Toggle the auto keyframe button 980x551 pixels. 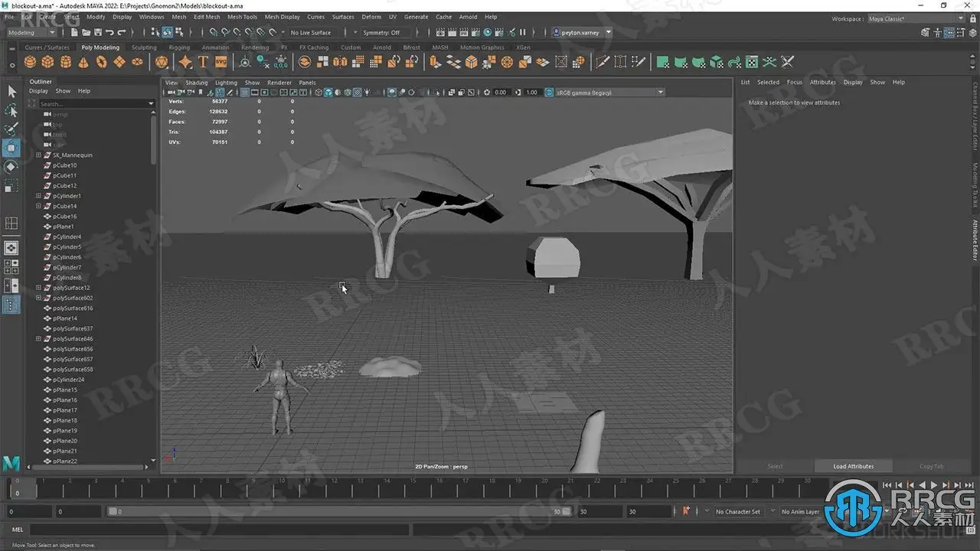686,510
